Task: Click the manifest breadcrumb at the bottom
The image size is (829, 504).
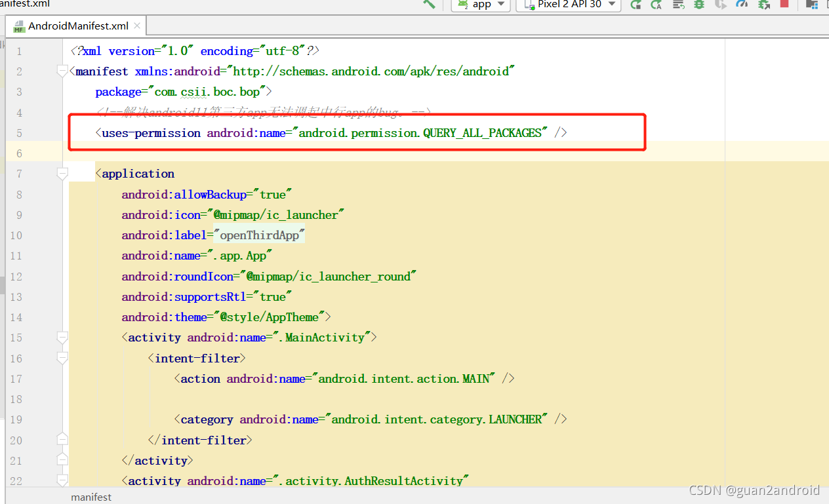Action: click(x=91, y=497)
